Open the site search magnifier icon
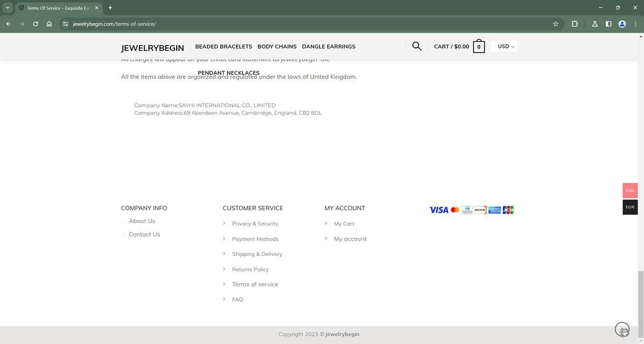 [x=417, y=46]
